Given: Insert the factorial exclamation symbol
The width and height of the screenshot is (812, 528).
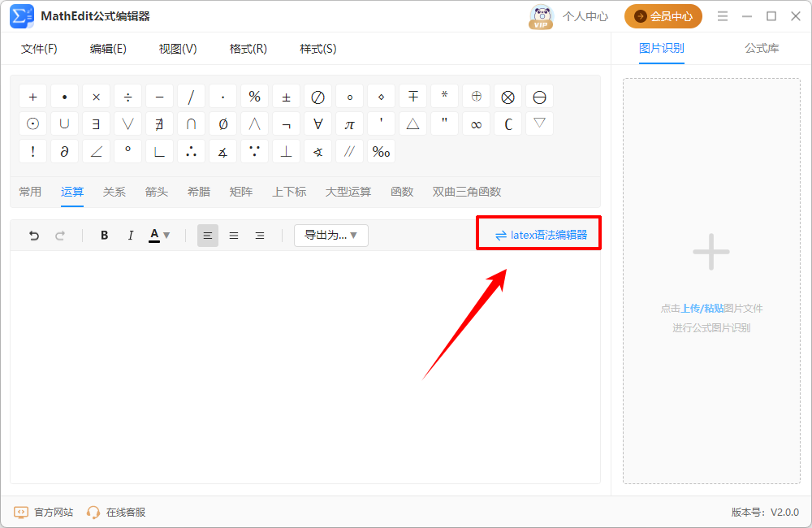Looking at the screenshot, I should 32,151.
